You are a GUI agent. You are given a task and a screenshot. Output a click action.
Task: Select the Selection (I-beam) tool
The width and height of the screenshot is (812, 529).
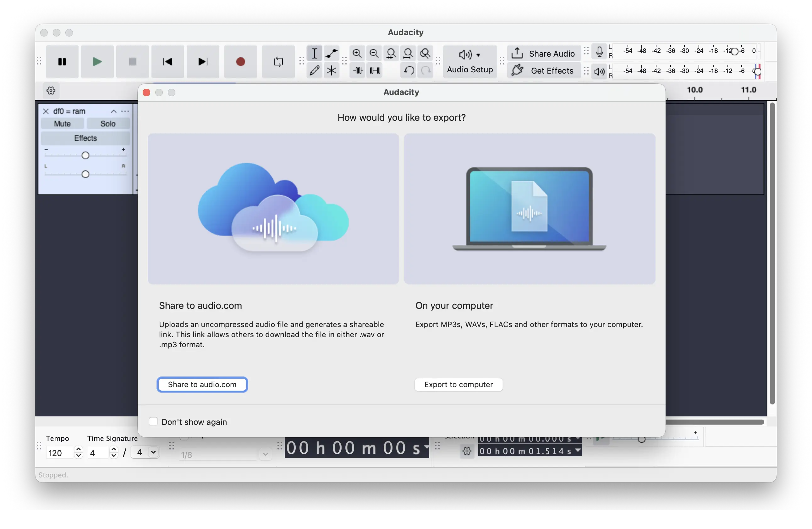tap(314, 53)
